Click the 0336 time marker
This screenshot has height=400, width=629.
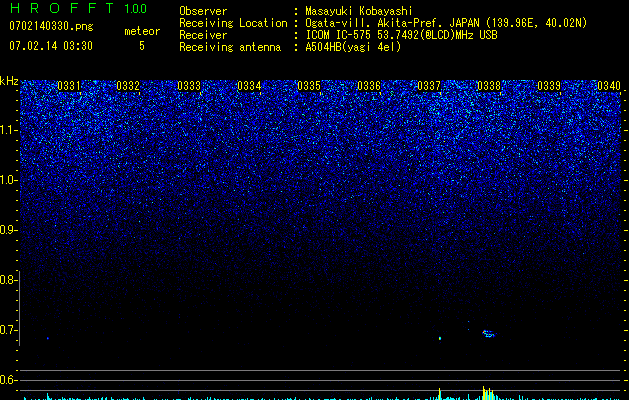(369, 86)
